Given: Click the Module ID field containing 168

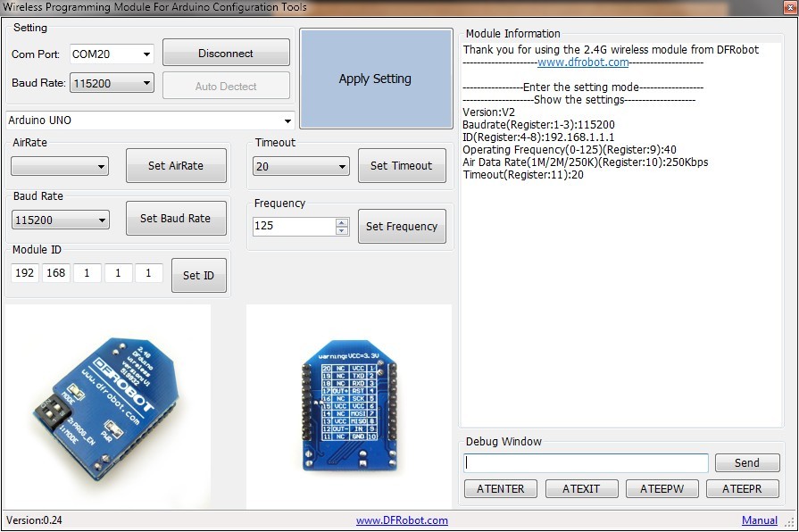Looking at the screenshot, I should click(55, 273).
